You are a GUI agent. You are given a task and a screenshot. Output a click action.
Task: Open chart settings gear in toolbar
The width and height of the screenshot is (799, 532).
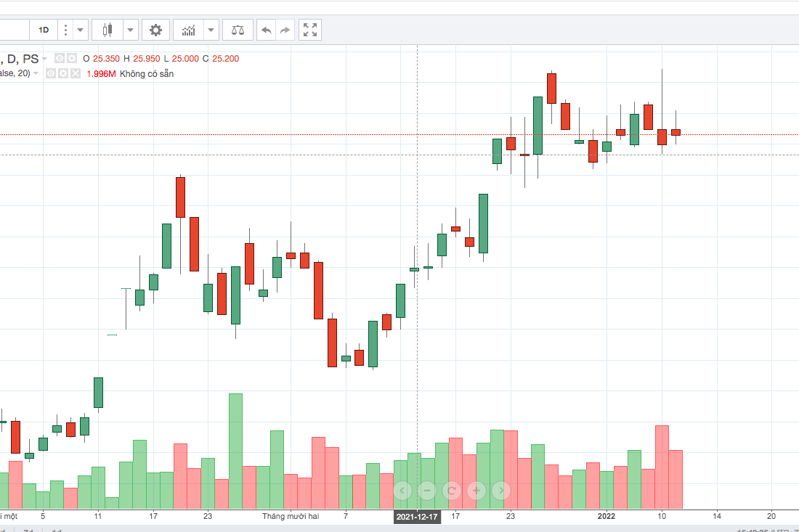(155, 30)
